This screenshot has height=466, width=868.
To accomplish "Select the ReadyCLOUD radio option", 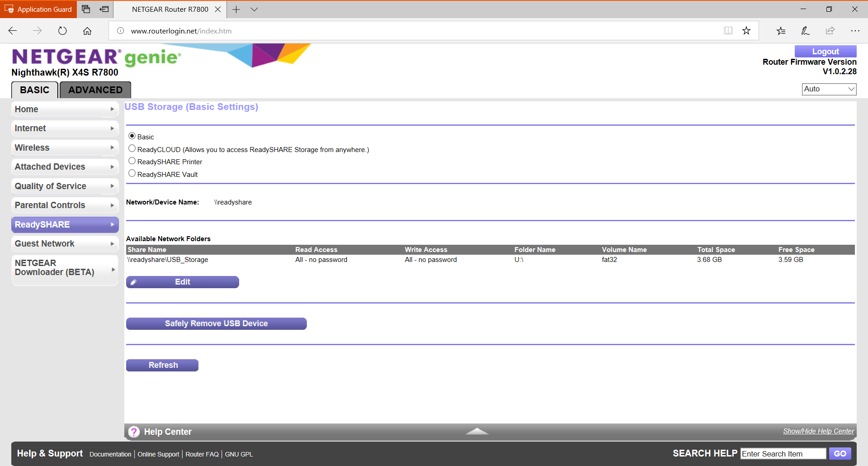I will tap(132, 148).
